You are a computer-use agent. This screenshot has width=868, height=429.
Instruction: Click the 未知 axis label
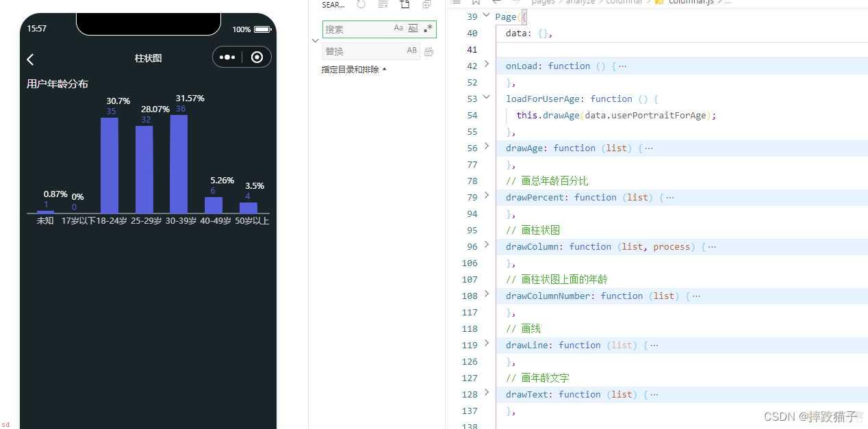tap(45, 221)
